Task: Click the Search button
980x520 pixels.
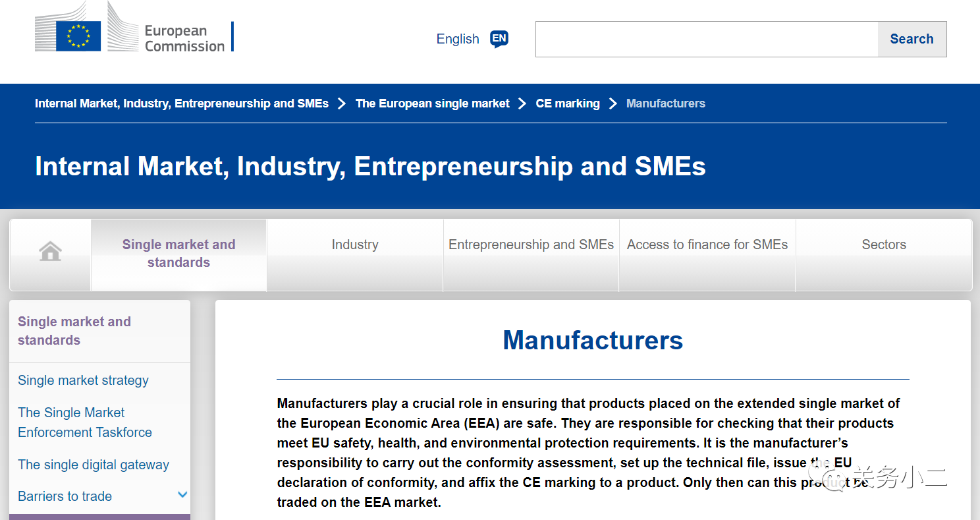Action: pos(912,39)
